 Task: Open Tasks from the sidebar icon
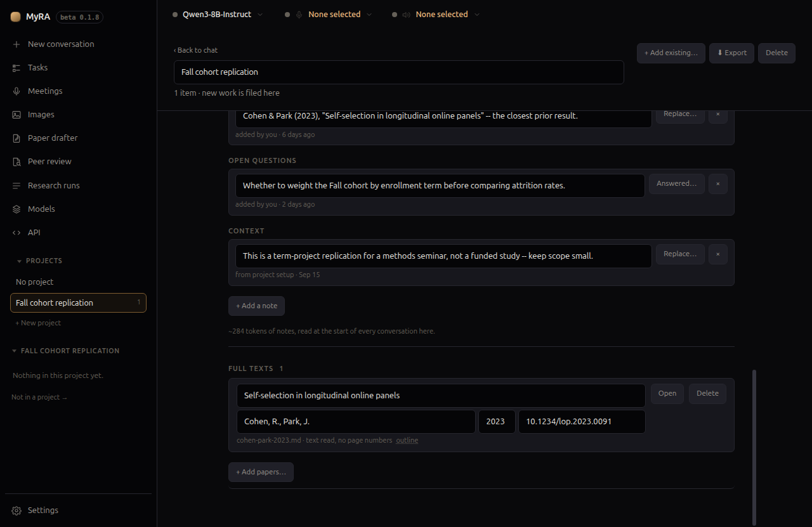coord(16,68)
